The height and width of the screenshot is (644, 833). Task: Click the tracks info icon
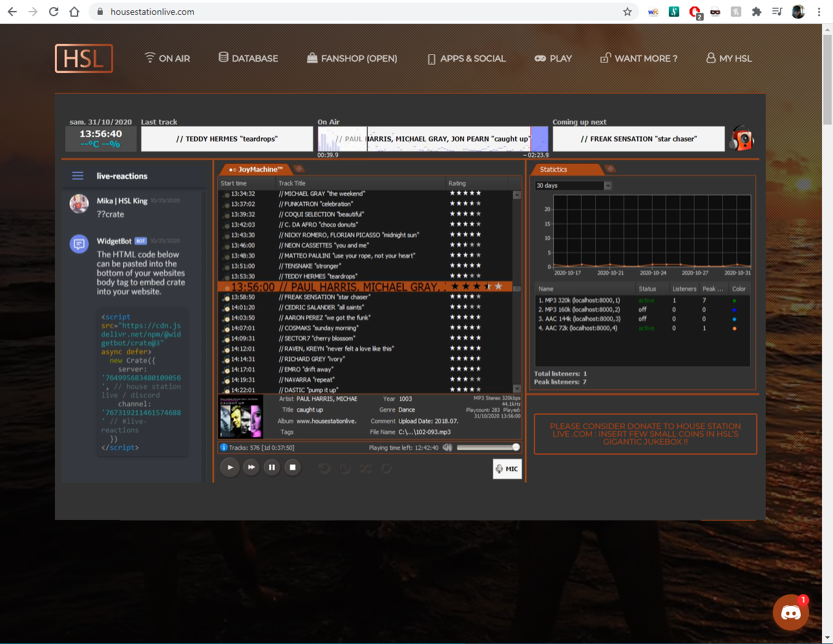(x=224, y=447)
